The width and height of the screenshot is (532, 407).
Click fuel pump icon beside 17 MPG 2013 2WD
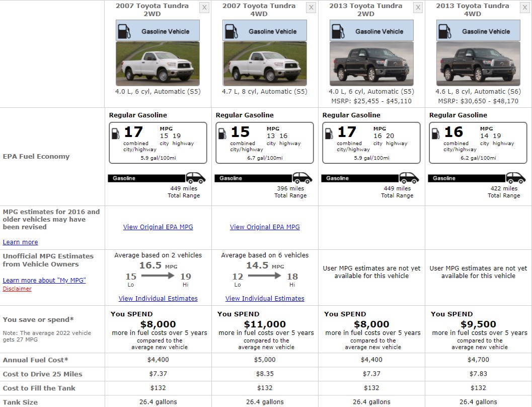pos(329,133)
